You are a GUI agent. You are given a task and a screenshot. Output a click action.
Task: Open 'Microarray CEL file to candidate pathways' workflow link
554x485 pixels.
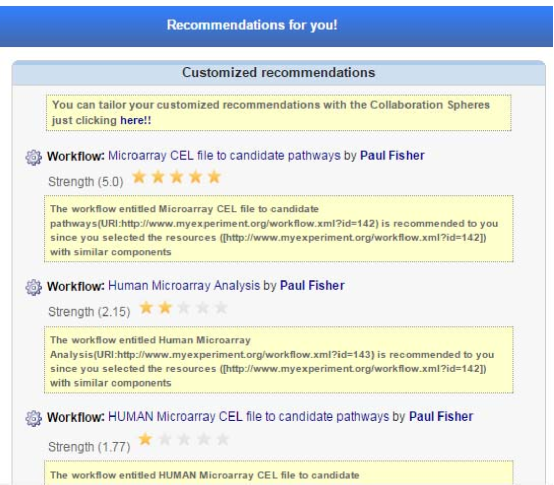click(224, 156)
